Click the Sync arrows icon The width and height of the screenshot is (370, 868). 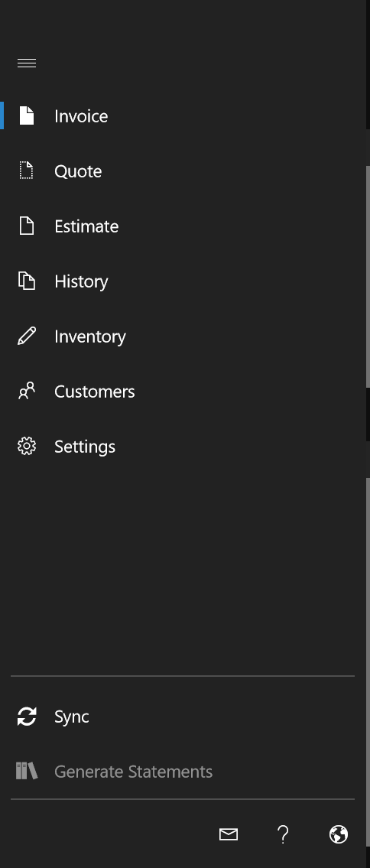click(27, 717)
